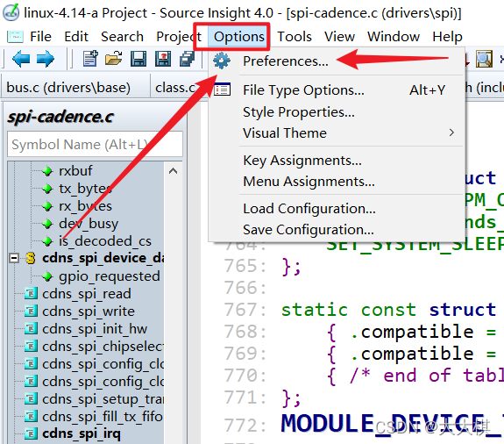Click the Open File folder icon
Viewport: 504px width, 444px height.
[x=113, y=59]
